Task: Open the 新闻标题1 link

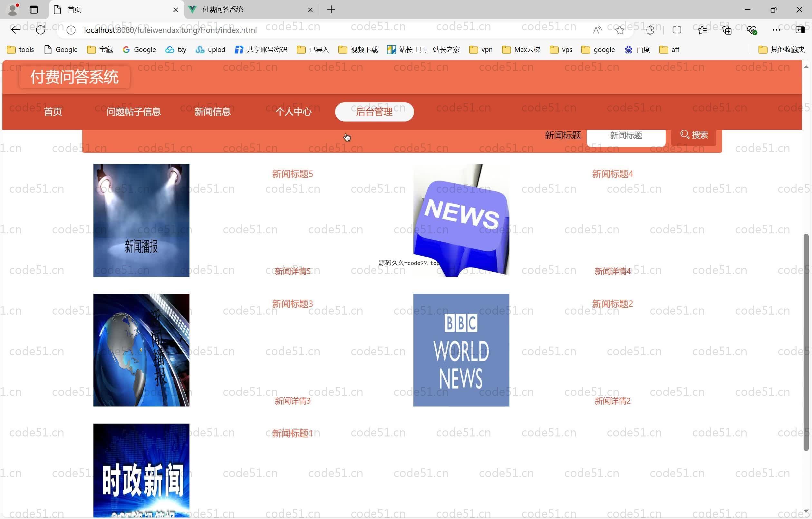Action: (x=292, y=433)
